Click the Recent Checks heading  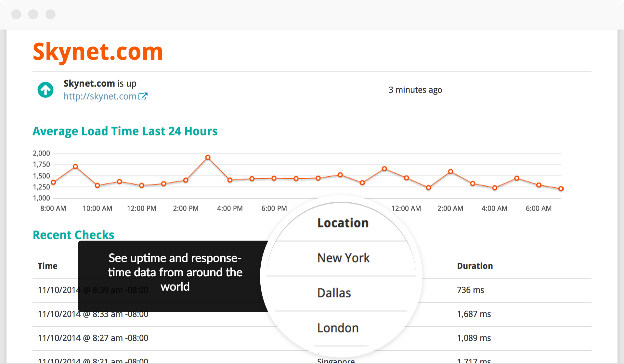[73, 235]
